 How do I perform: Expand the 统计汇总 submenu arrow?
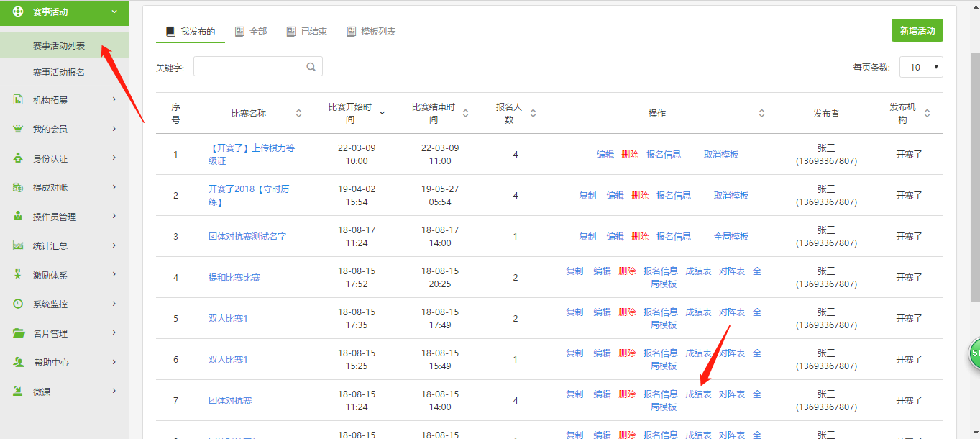114,245
